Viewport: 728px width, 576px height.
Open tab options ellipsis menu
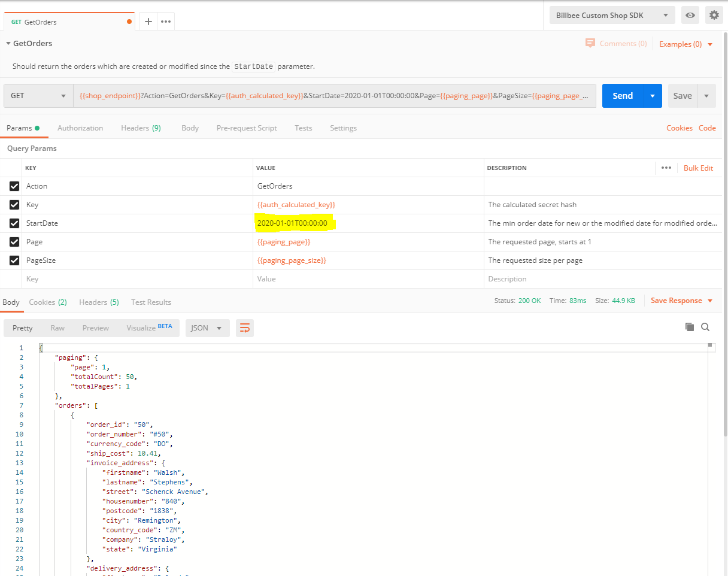pos(166,22)
